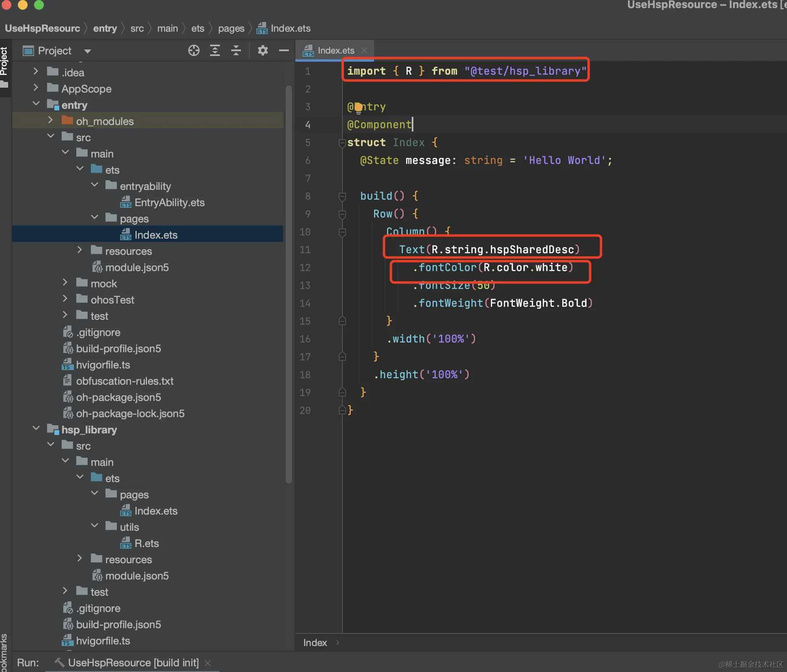787x672 pixels.
Task: Click the fold end marker on line 20
Action: pyautogui.click(x=342, y=411)
